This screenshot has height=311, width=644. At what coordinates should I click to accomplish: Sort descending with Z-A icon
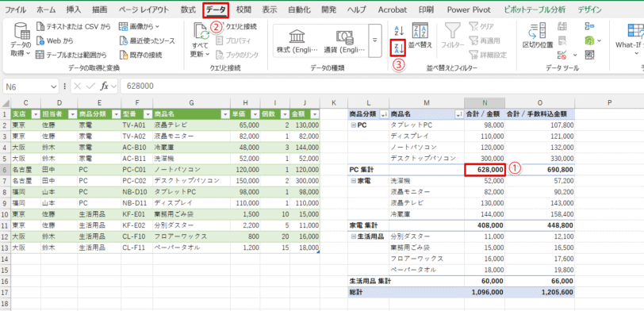tap(397, 48)
